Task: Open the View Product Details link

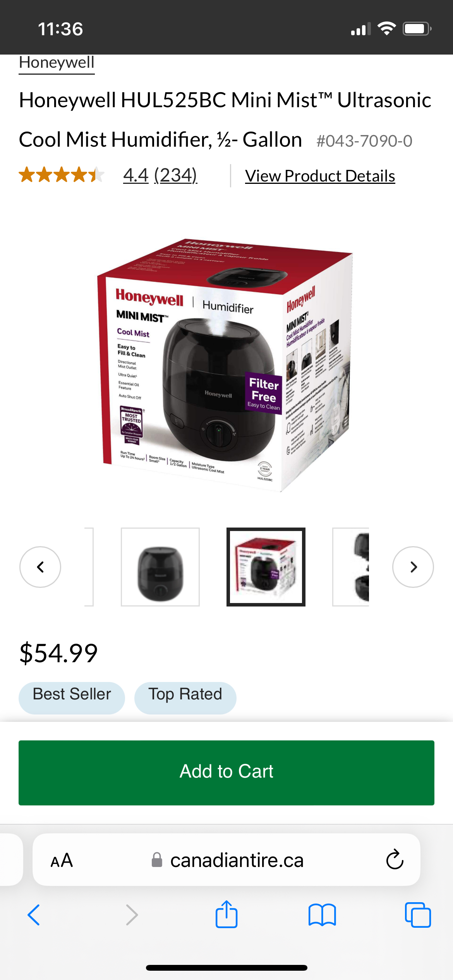Action: click(320, 176)
